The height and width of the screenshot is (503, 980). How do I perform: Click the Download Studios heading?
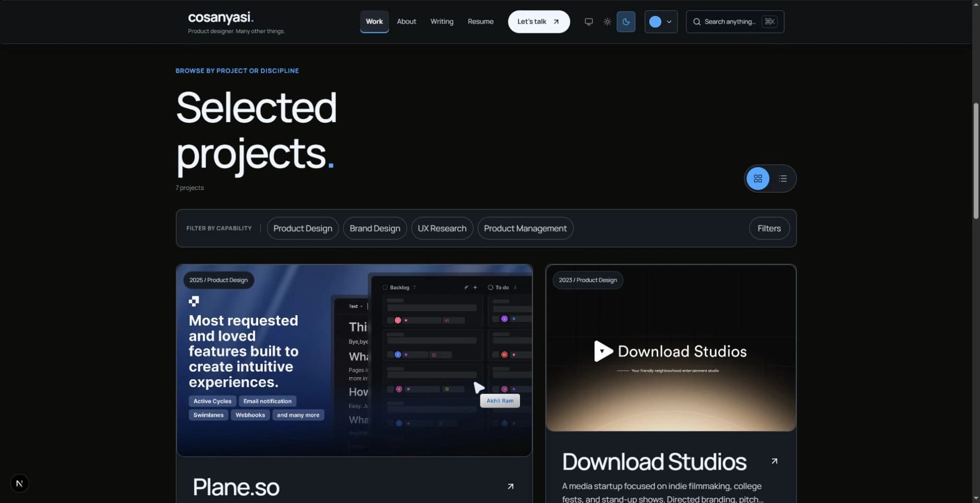click(x=654, y=462)
